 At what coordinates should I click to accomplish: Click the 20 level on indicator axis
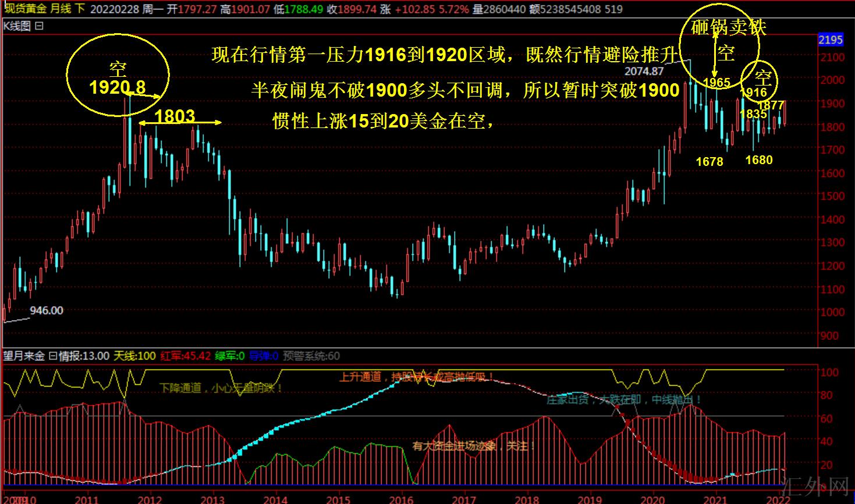click(x=826, y=465)
